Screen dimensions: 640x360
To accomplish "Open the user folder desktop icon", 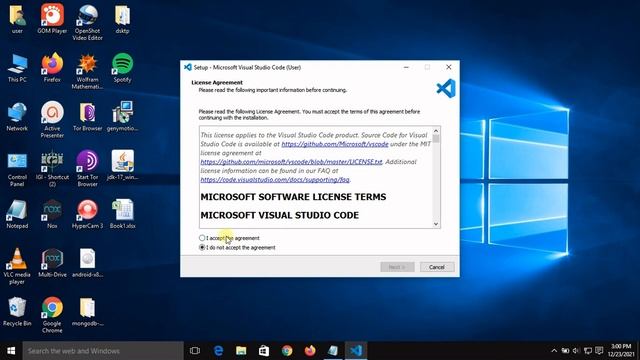I will tap(17, 18).
